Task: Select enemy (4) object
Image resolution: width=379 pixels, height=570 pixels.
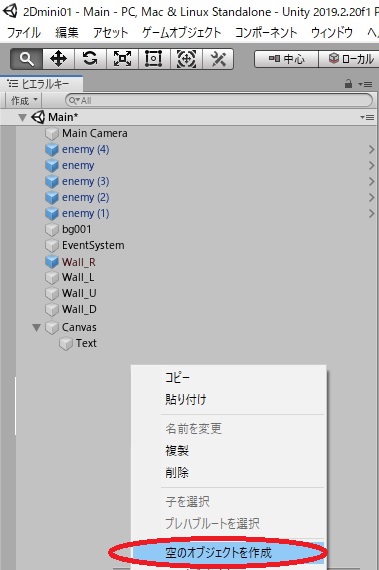Action: tap(85, 149)
